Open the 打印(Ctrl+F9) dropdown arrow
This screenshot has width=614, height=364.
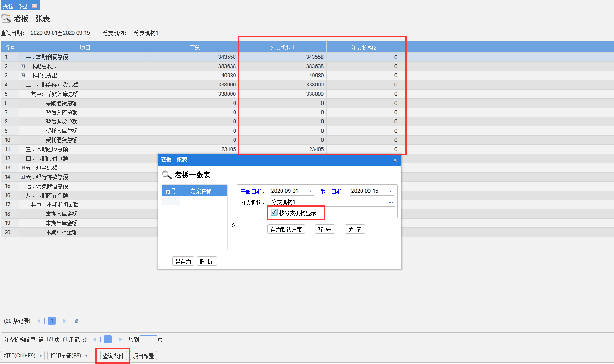coord(41,356)
